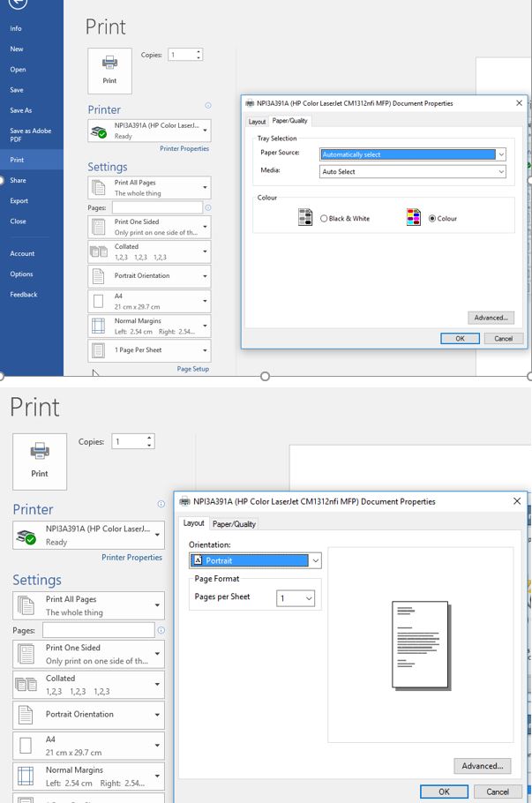Click Save as Adobe PDF in sidebar
Image resolution: width=532 pixels, height=803 pixels.
[31, 135]
